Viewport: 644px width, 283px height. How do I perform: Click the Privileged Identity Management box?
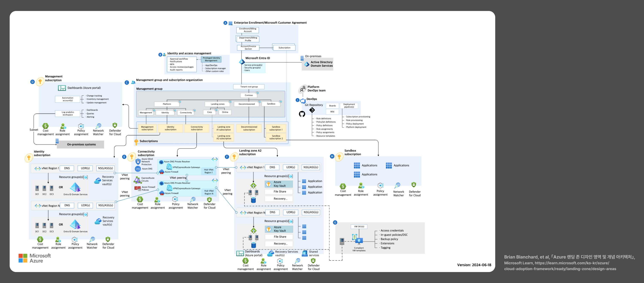point(211,59)
